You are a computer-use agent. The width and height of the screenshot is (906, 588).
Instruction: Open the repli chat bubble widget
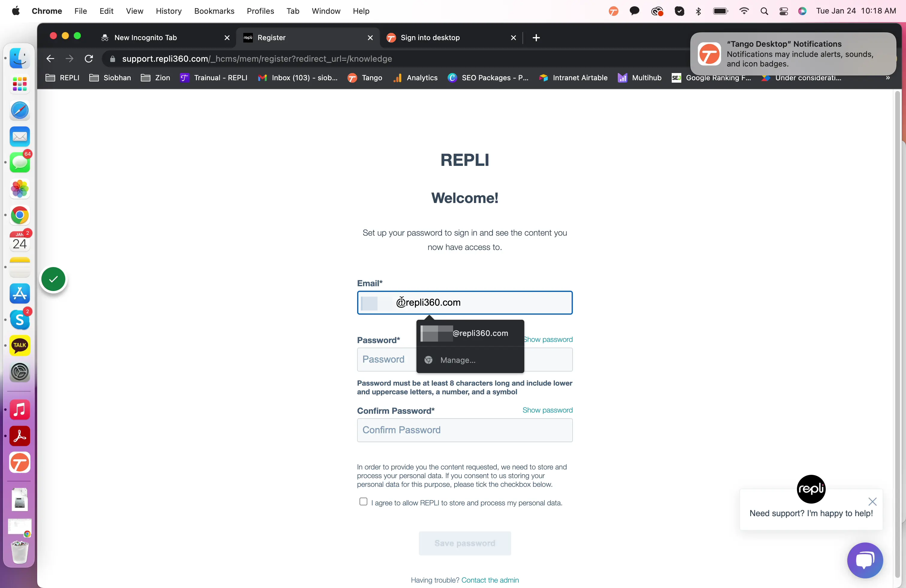click(865, 560)
